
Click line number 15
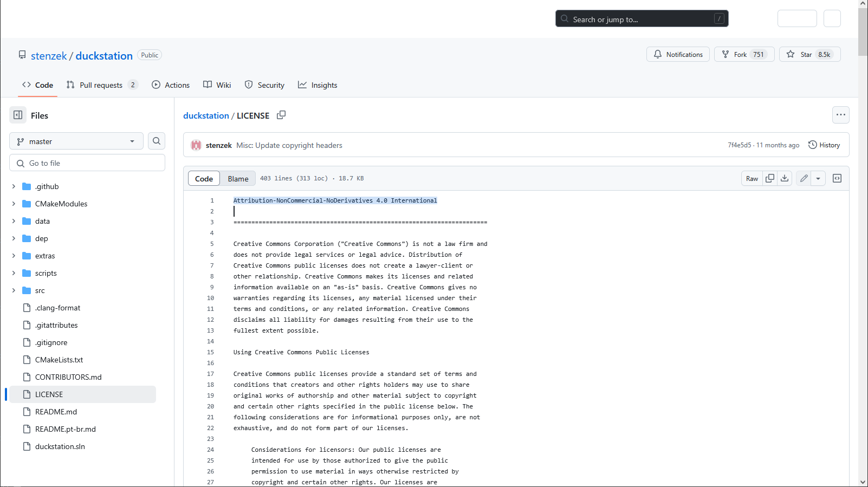tap(210, 352)
